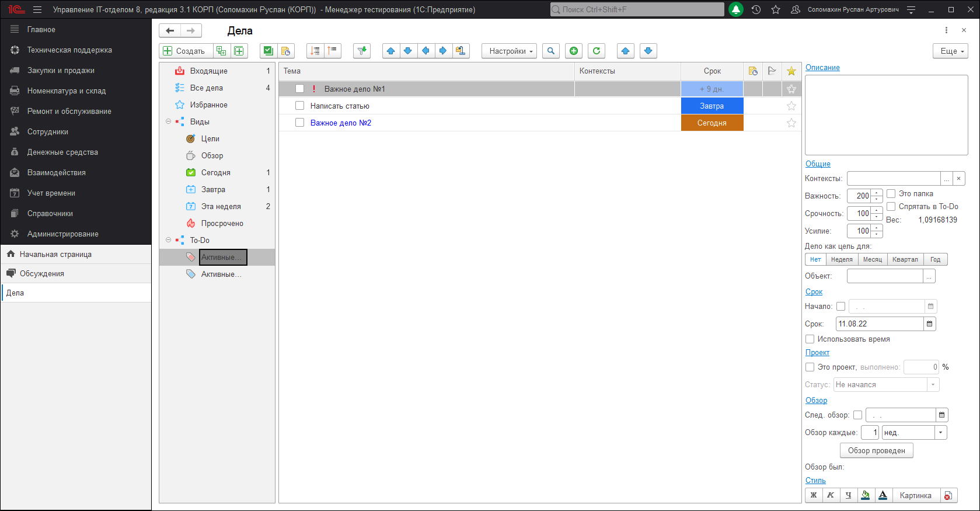Viewport: 980px width, 511px height.
Task: Click the magnifier search icon in toolbar
Action: pos(550,51)
